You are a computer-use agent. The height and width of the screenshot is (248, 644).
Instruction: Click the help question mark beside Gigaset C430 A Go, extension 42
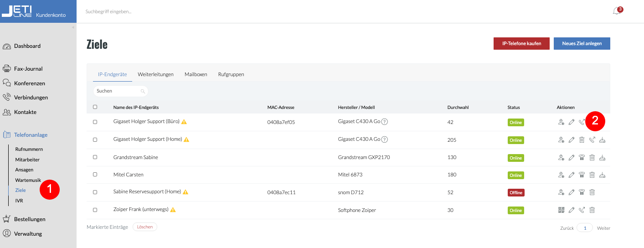tap(385, 122)
